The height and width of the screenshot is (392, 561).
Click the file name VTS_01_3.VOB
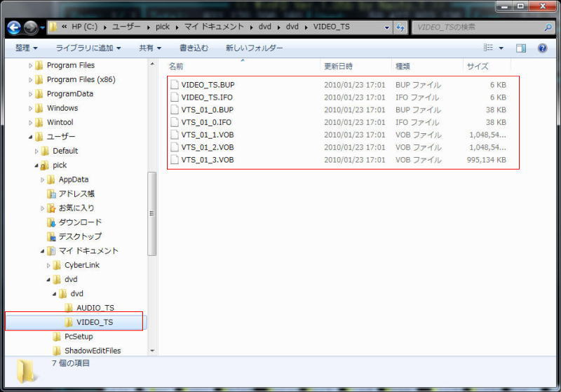[x=208, y=160]
